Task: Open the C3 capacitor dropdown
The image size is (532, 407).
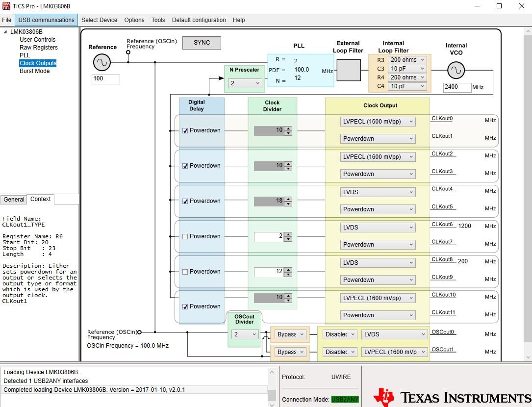Action: (x=407, y=69)
